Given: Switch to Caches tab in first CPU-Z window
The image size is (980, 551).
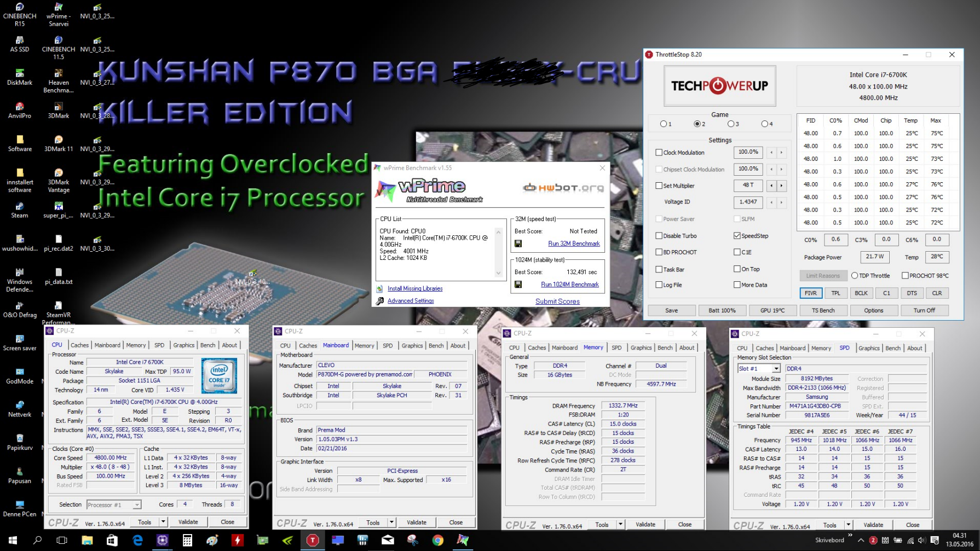Looking at the screenshot, I should [x=79, y=345].
